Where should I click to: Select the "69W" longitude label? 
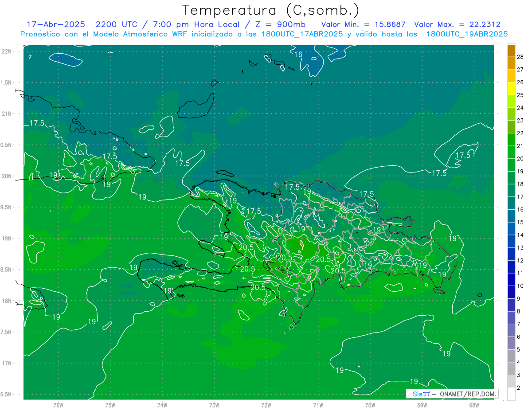point(422,405)
